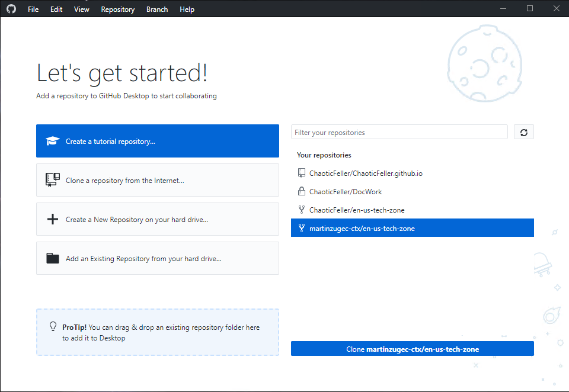The width and height of the screenshot is (569, 392).
Task: Click the graduation cap tutorial icon
Action: (x=53, y=140)
